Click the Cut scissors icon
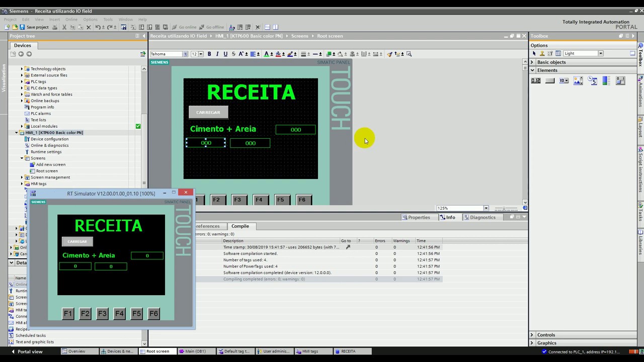This screenshot has width=644, height=362. click(x=64, y=27)
